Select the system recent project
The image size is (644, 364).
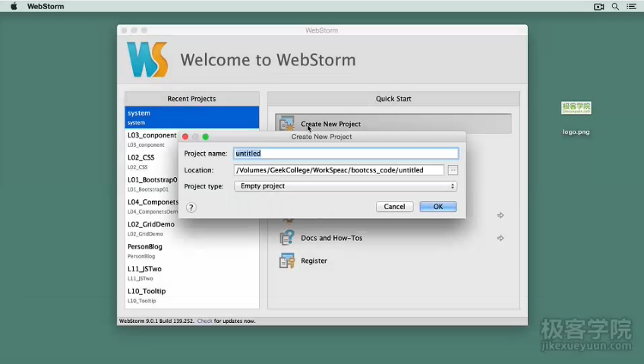(192, 117)
